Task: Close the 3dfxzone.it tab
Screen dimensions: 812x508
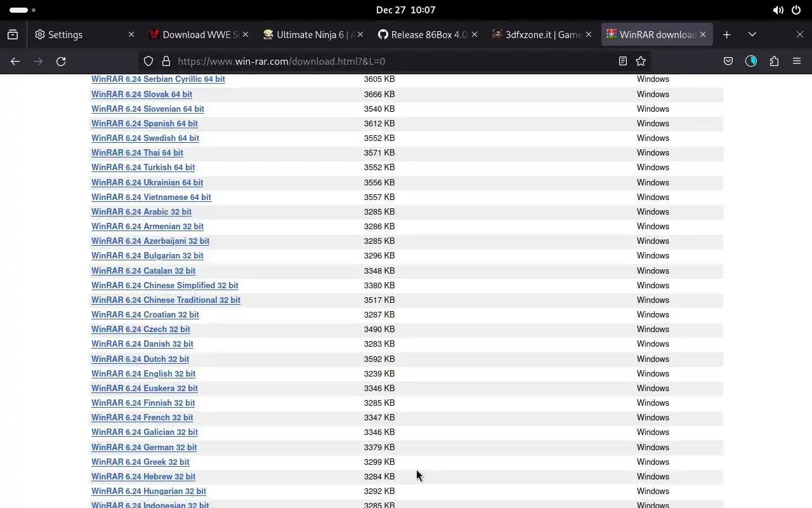Action: click(x=589, y=34)
